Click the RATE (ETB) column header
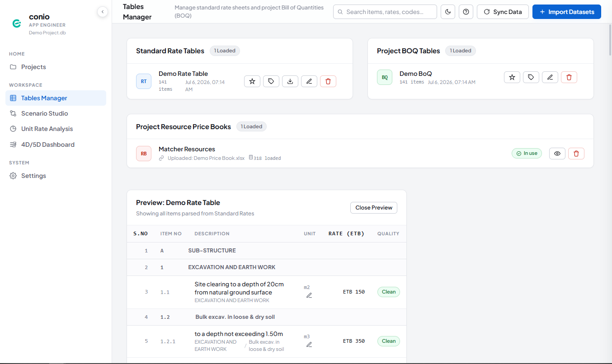The width and height of the screenshot is (612, 364). coord(346,233)
